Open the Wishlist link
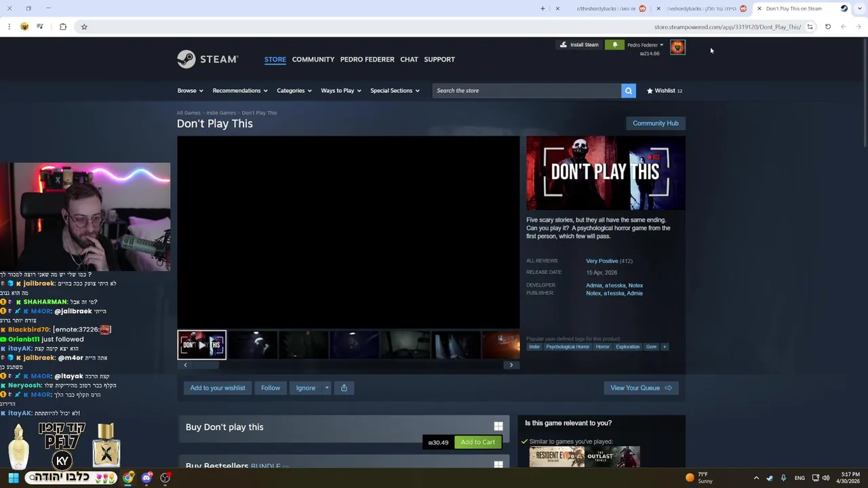868x488 pixels. (665, 90)
